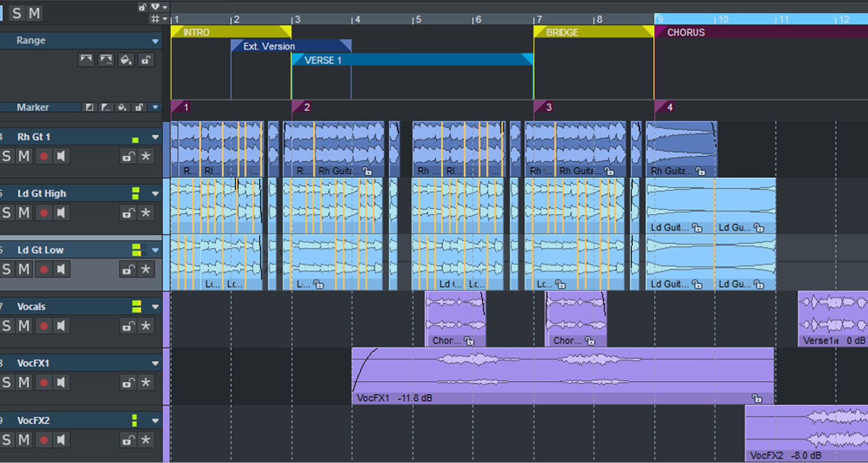Open the Vocals track menu arrow

click(x=155, y=307)
